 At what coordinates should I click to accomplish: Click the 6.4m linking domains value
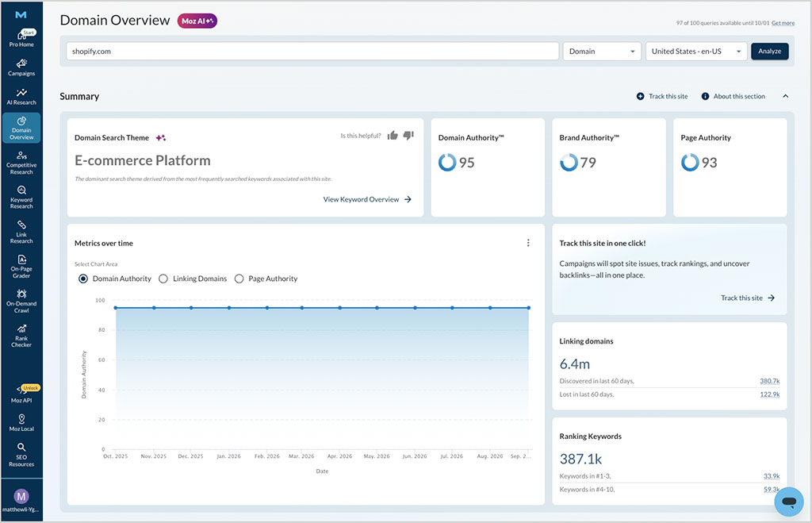[574, 363]
